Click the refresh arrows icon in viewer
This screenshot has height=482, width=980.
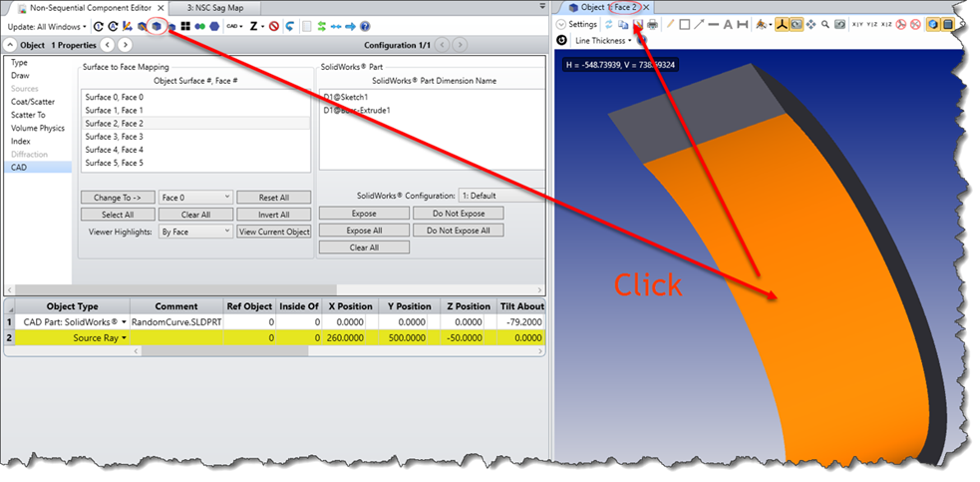pyautogui.click(x=608, y=24)
